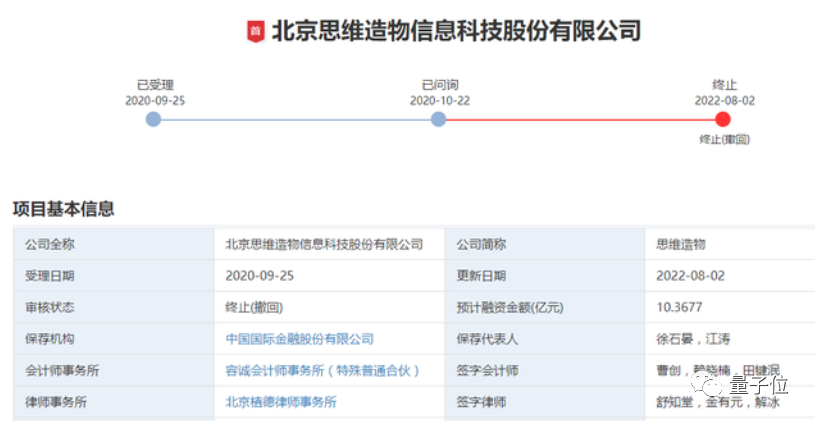Click the page heading 北京思维造物信息科技股份有限公司
The image size is (815, 421).
coord(456,31)
